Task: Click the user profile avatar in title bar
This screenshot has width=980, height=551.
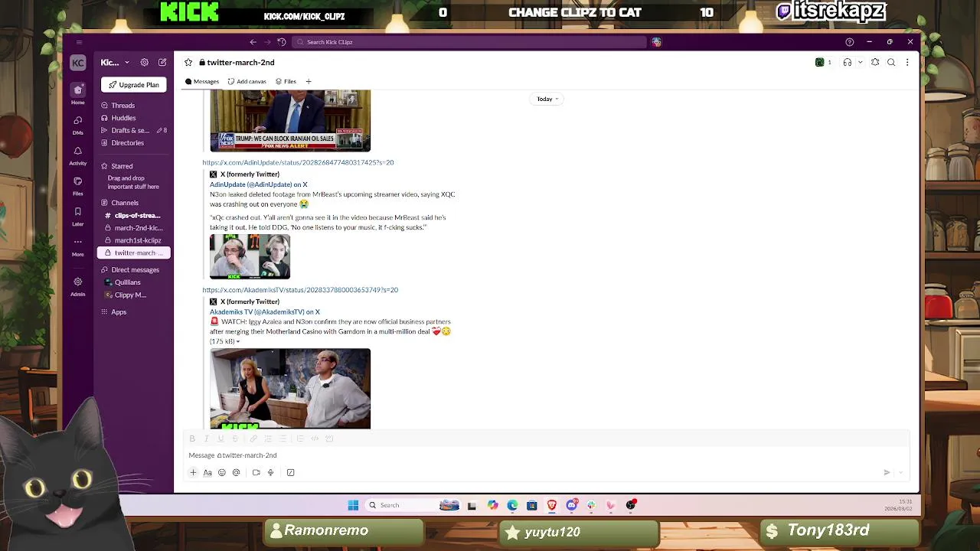Action: coord(656,42)
